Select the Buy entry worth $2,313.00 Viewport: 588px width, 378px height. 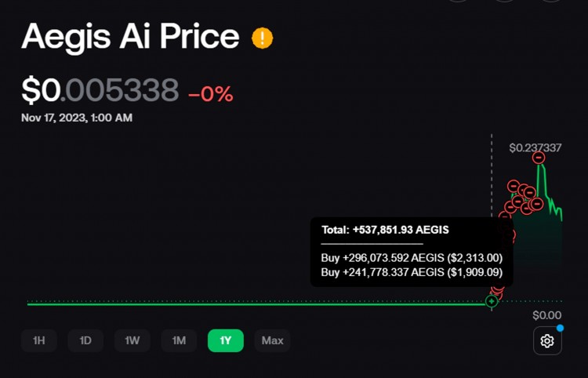pyautogui.click(x=412, y=257)
